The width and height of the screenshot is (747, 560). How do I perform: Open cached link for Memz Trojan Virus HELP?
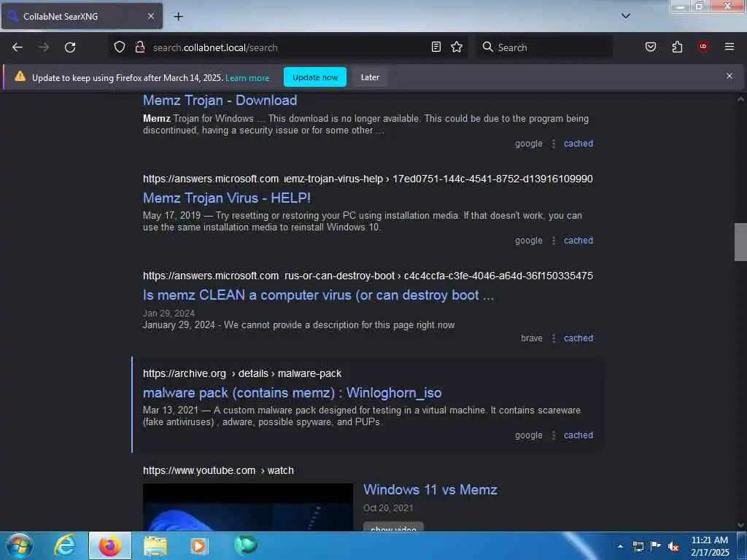pyautogui.click(x=578, y=241)
